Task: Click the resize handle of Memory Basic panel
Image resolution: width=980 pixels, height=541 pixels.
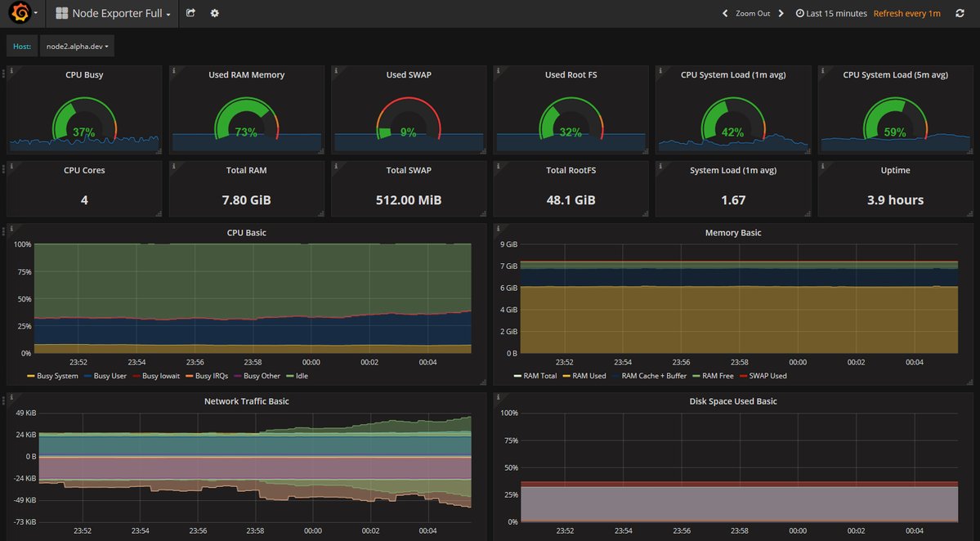Action: coord(970,382)
